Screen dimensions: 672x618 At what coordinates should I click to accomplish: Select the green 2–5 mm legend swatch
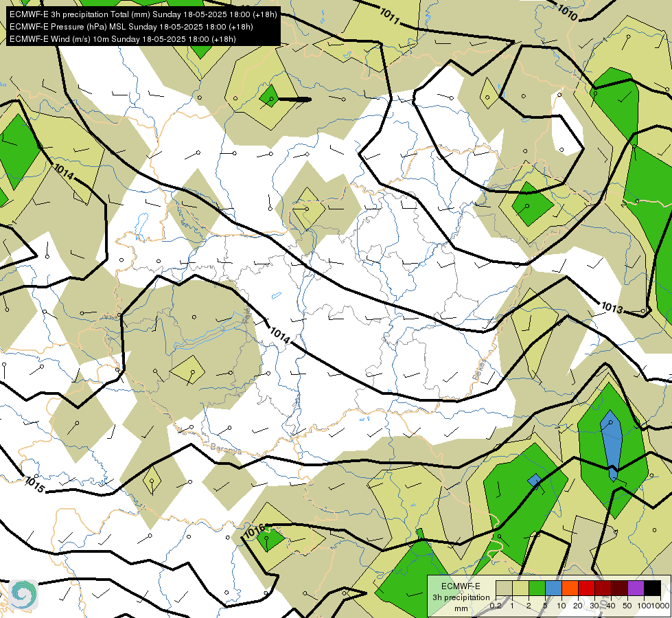[x=537, y=588]
